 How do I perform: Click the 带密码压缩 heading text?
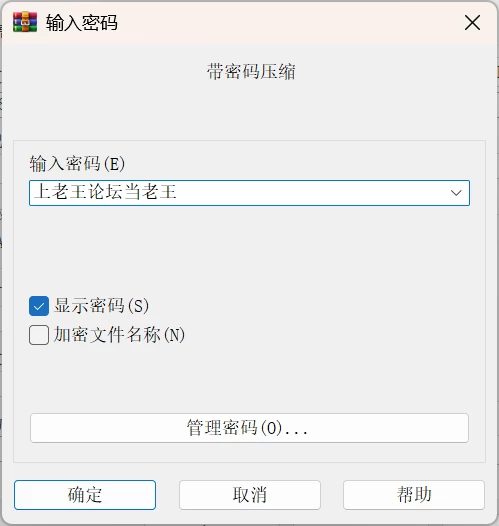point(251,71)
